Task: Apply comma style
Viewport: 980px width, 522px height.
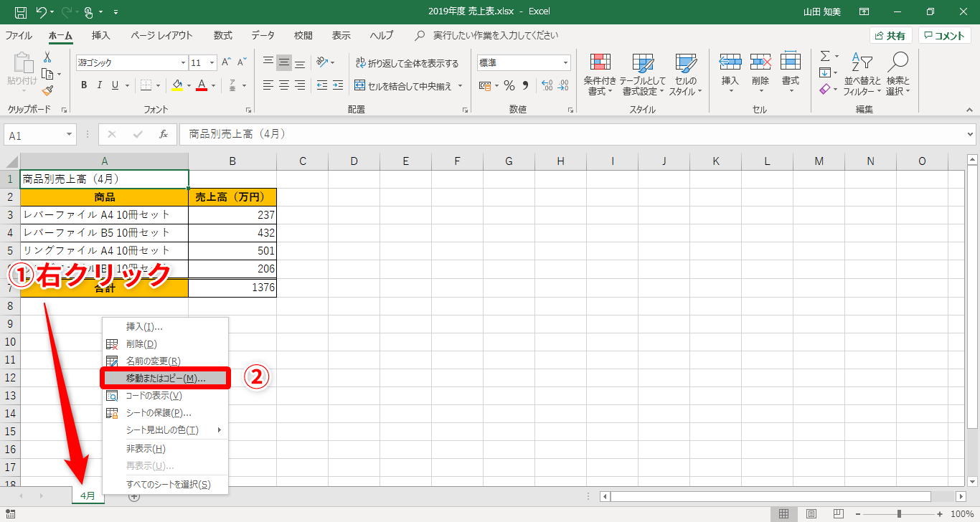Action: (x=525, y=85)
